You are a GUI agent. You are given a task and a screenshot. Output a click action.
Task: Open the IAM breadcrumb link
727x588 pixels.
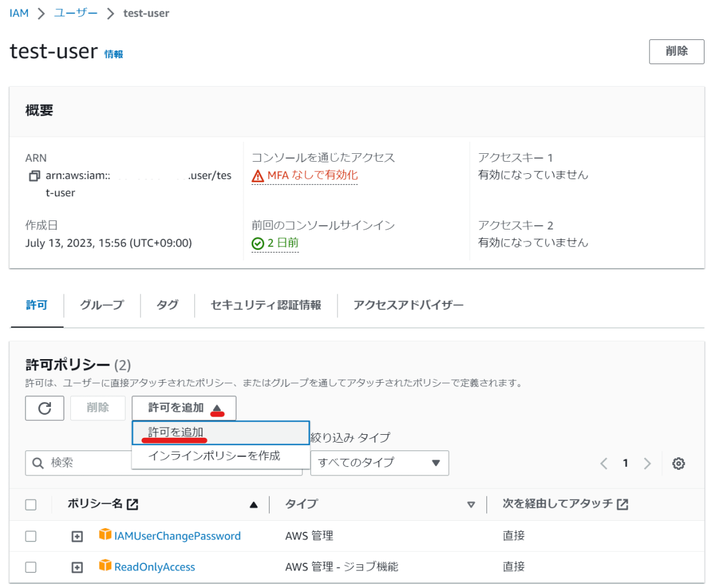click(x=19, y=13)
